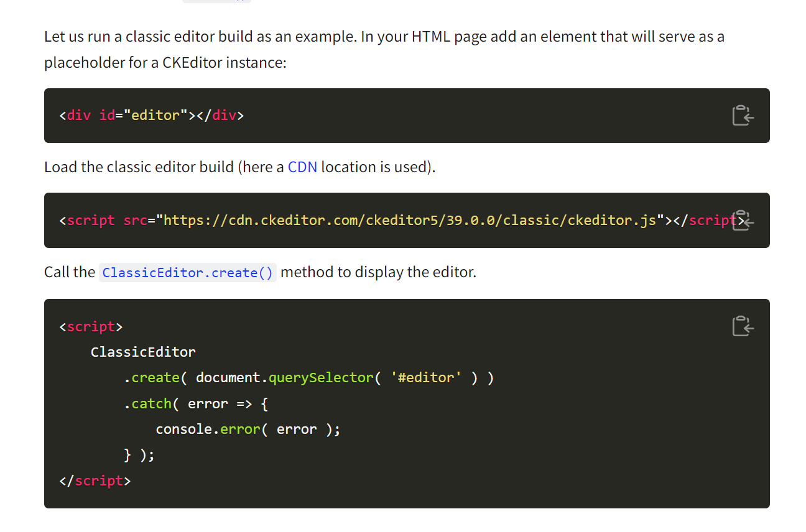806x532 pixels.
Task: Click the sentence "Load the classic editor build"
Action: click(240, 167)
